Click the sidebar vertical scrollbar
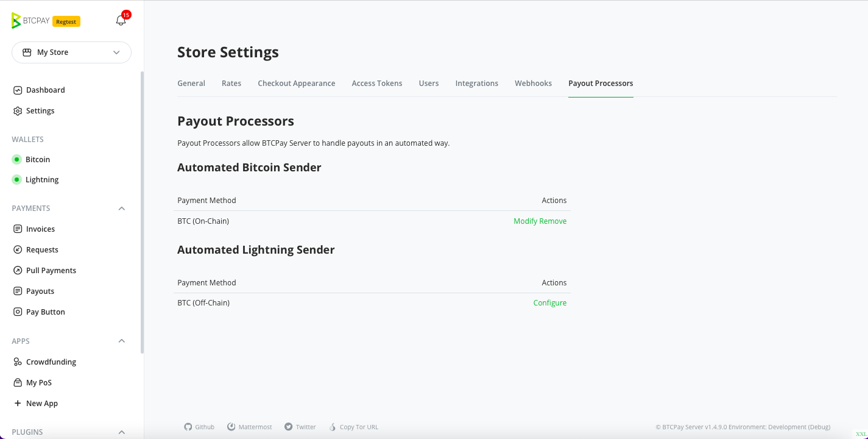Viewport: 868px width, 439px height. click(143, 212)
